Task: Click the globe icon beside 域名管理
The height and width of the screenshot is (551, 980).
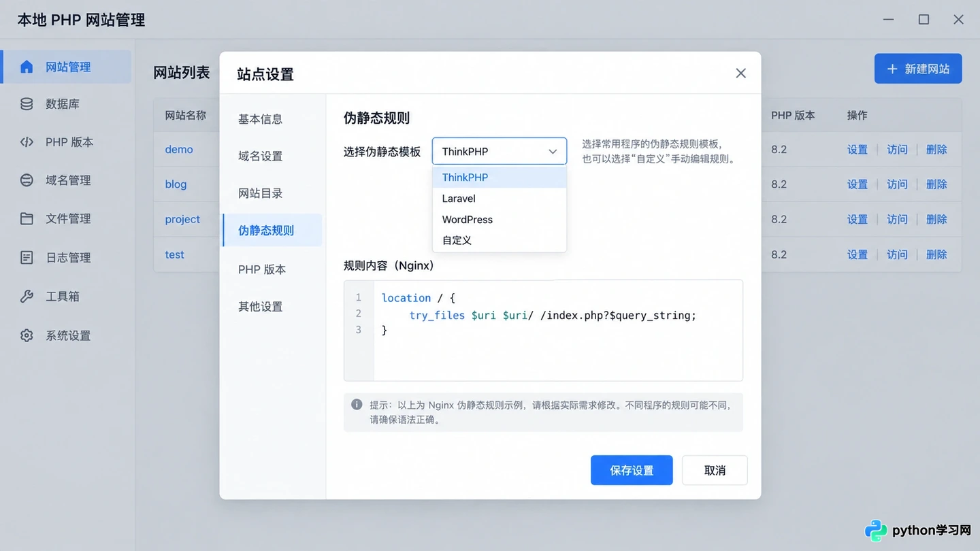Action: click(27, 180)
